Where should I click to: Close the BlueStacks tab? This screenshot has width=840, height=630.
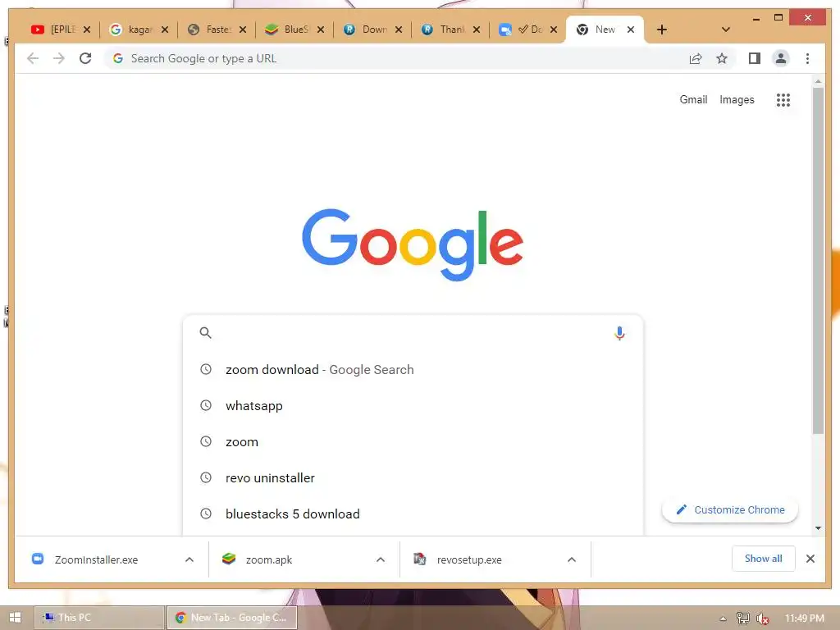(321, 30)
